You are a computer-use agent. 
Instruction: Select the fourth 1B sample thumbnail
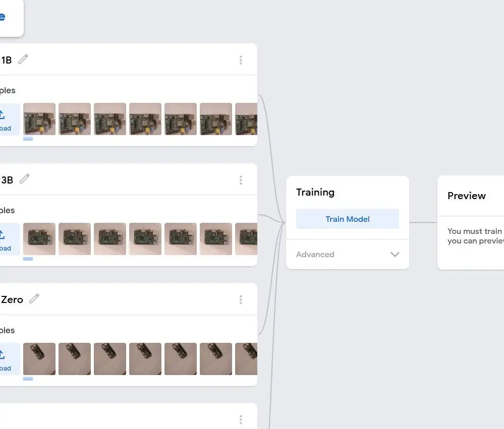point(145,119)
